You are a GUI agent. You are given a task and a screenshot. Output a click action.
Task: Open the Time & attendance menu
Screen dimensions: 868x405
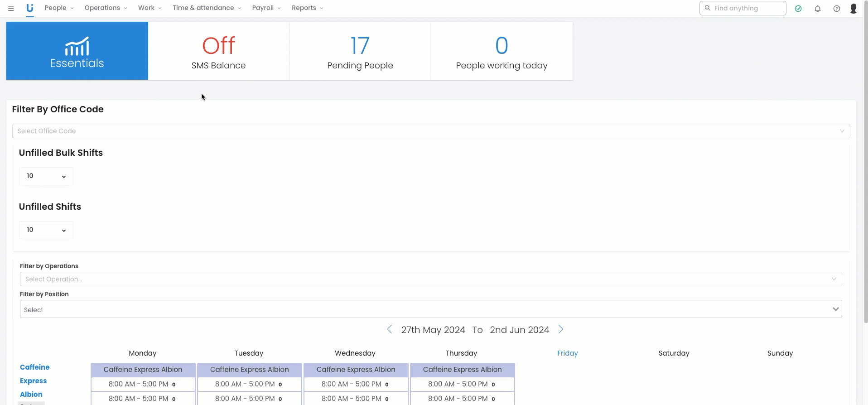[207, 8]
